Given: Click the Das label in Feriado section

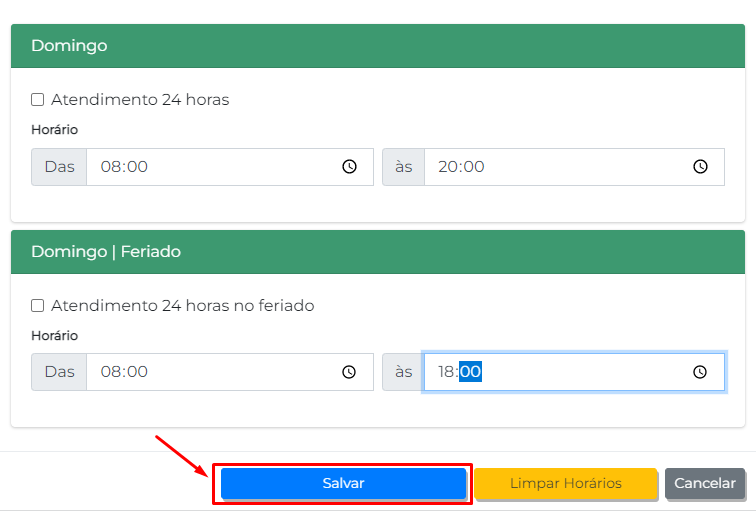Looking at the screenshot, I should tap(60, 372).
